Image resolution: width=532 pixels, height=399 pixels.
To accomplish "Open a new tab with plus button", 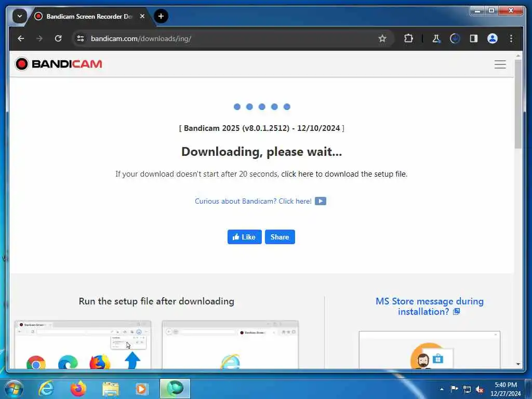I will point(161,16).
